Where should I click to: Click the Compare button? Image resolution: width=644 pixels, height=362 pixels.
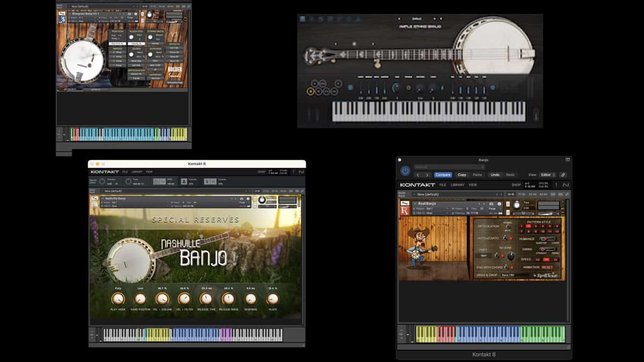(443, 175)
